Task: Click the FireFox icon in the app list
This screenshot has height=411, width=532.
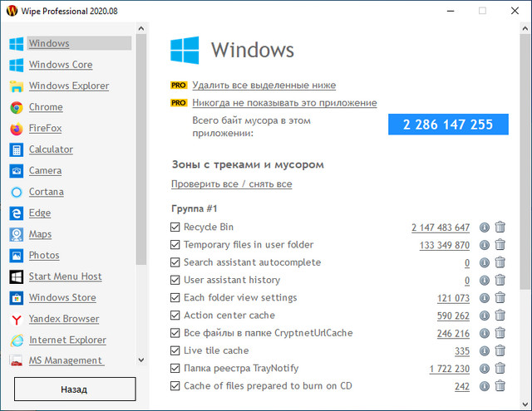Action: click(16, 129)
